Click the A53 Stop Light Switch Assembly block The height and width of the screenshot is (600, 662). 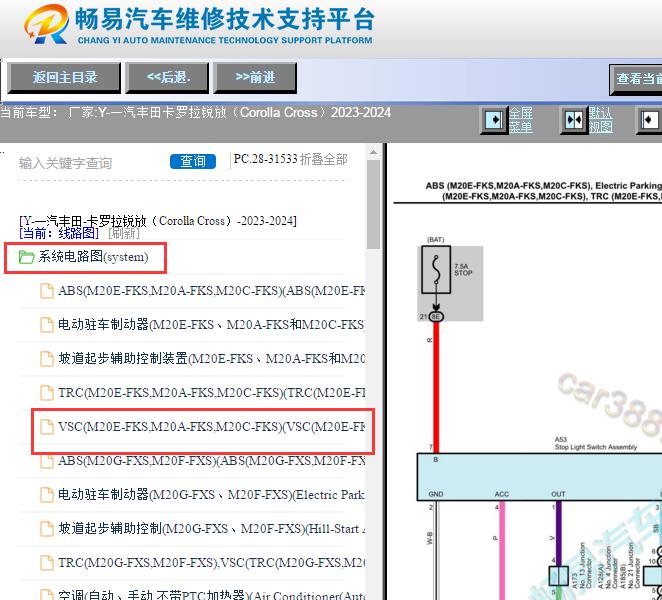pos(540,477)
